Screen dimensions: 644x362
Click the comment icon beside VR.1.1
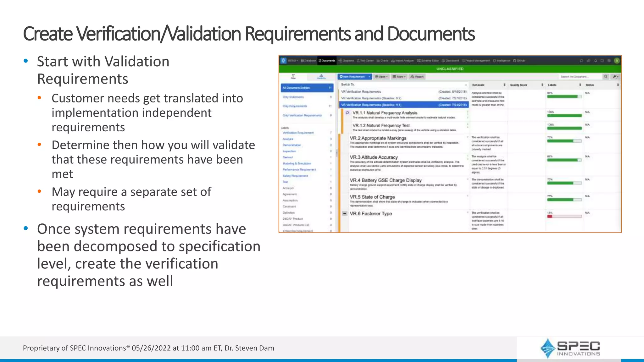[x=347, y=112]
